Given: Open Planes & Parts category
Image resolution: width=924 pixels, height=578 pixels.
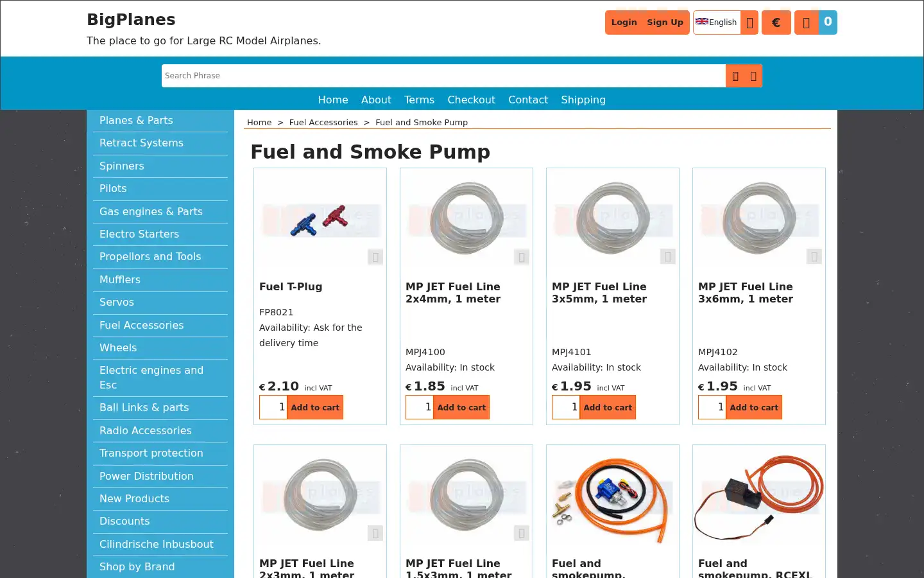Looking at the screenshot, I should (x=160, y=121).
